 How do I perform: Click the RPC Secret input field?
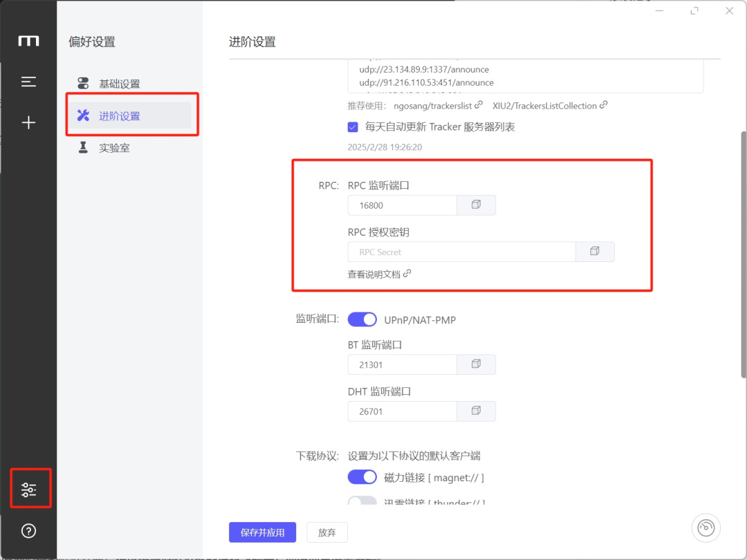(461, 252)
